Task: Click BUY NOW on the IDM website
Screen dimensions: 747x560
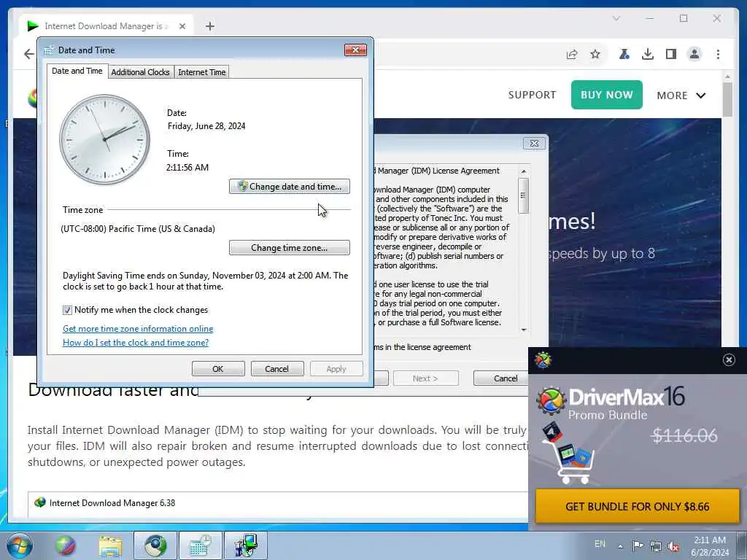Action: click(x=606, y=95)
